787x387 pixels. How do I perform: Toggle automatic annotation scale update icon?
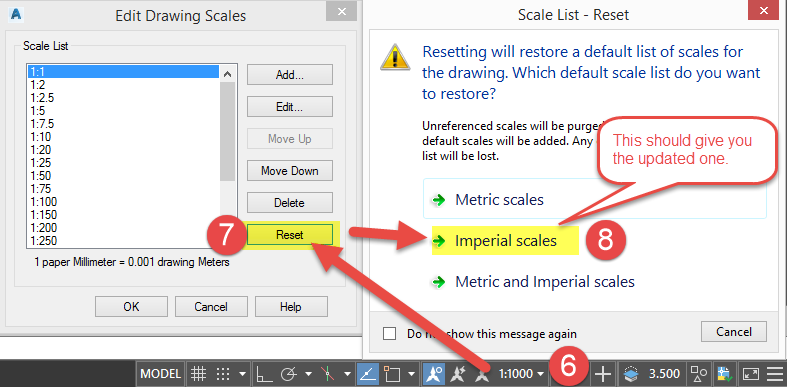(458, 373)
